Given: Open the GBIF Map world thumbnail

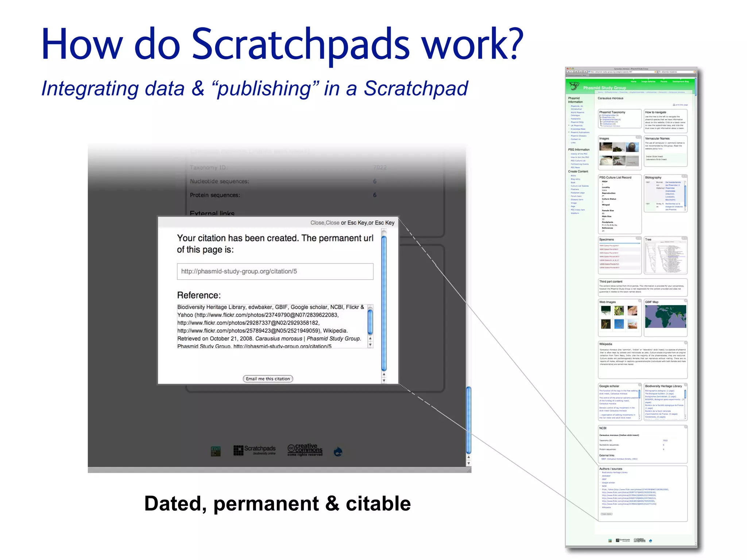Looking at the screenshot, I should point(665,317).
